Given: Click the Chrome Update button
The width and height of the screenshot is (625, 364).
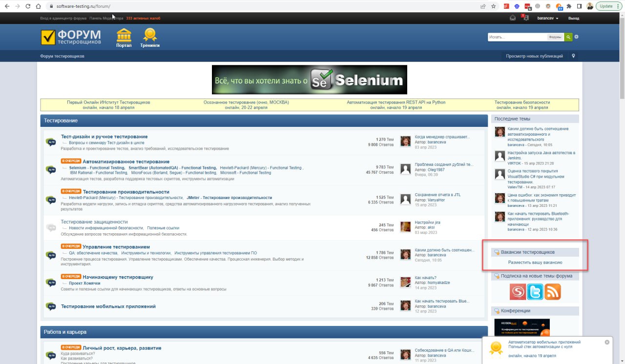Looking at the screenshot, I should 609,6.
